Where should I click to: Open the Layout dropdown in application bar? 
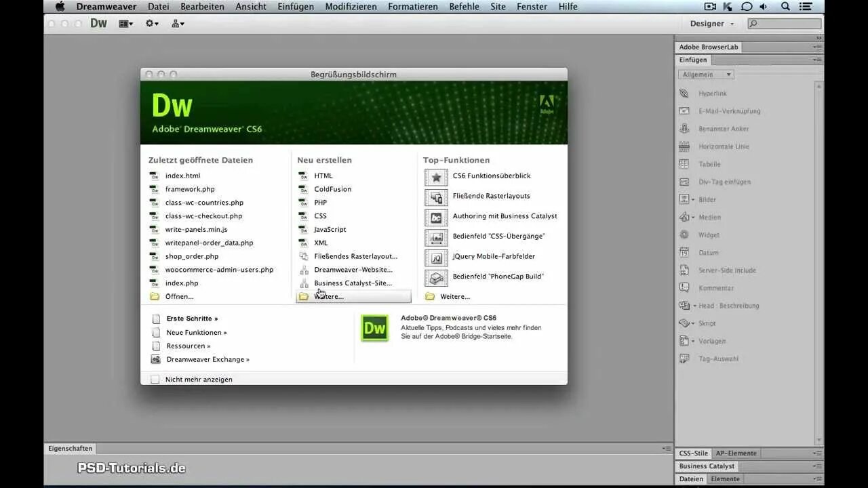[125, 23]
